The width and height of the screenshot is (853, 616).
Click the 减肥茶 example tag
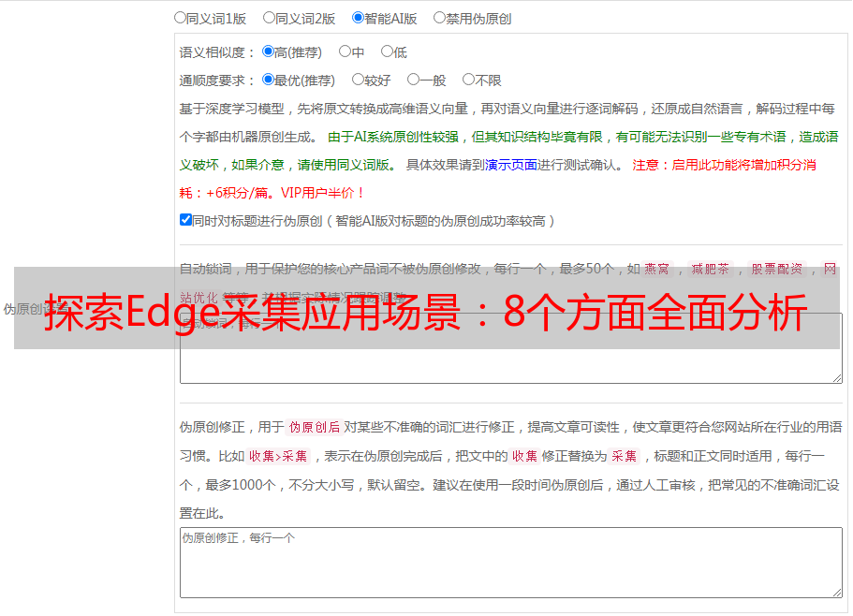(x=710, y=269)
